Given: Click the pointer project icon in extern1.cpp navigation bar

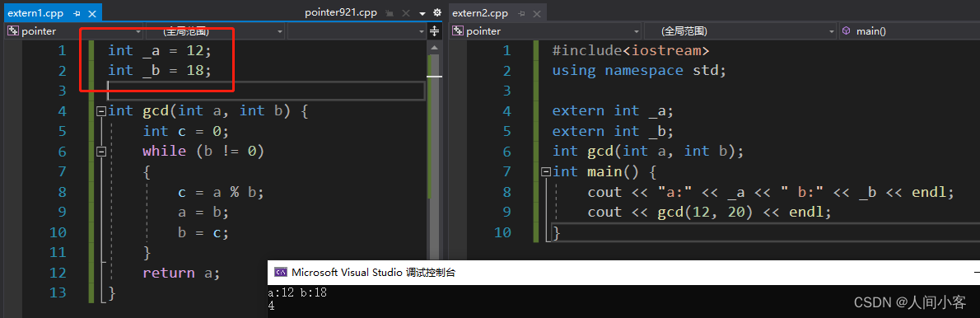Looking at the screenshot, I should point(12,30).
